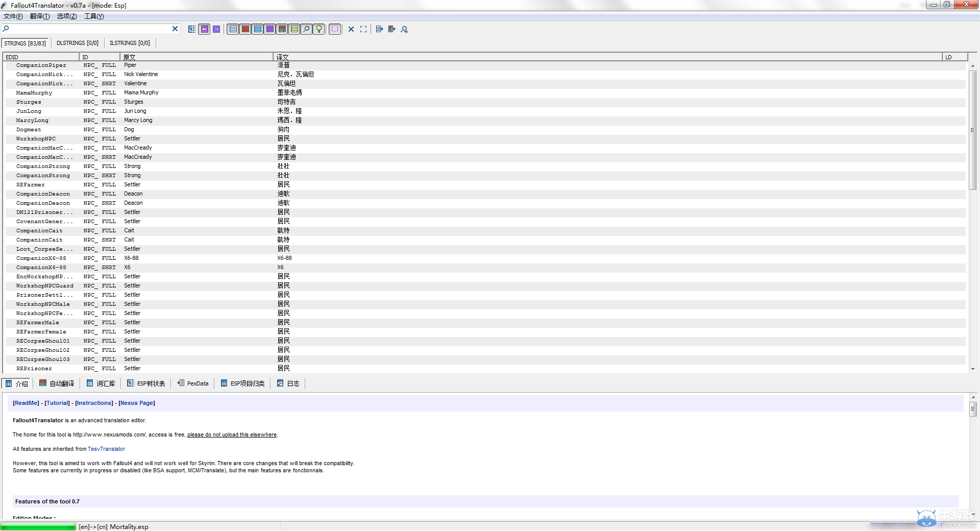Screen dimensions: 980x531
Task: Select the MamaMurphy row
Action: pyautogui.click(x=485, y=93)
